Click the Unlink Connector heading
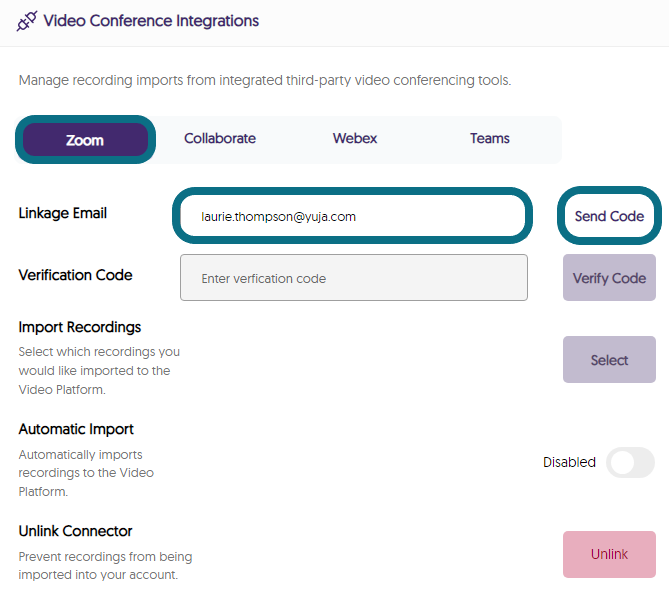The width and height of the screenshot is (669, 611). point(75,531)
